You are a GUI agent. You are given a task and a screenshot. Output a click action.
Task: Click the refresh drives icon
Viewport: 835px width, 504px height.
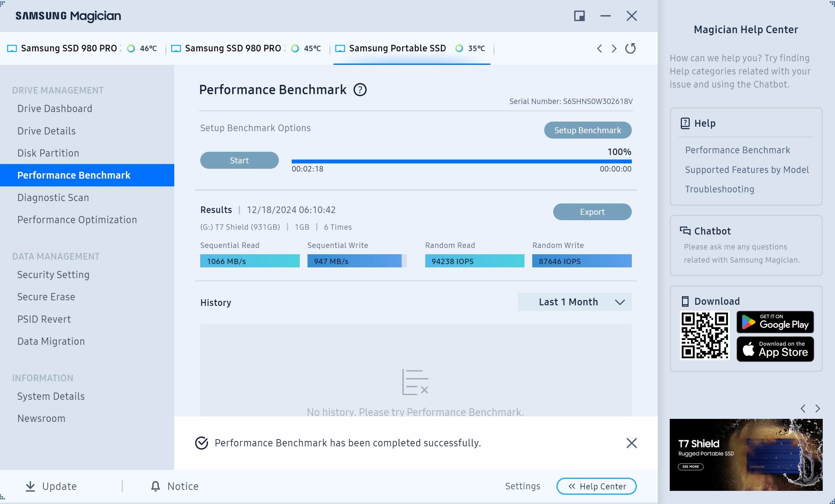pos(630,48)
